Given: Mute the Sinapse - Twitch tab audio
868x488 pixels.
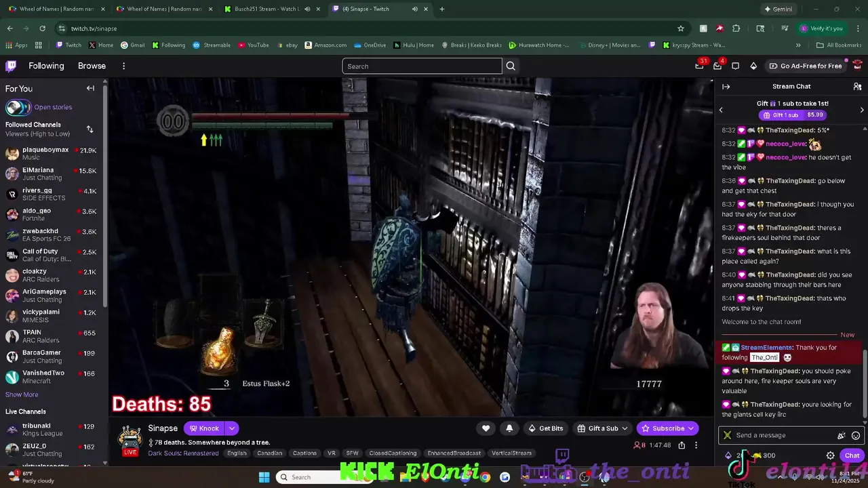Looking at the screenshot, I should 414,9.
